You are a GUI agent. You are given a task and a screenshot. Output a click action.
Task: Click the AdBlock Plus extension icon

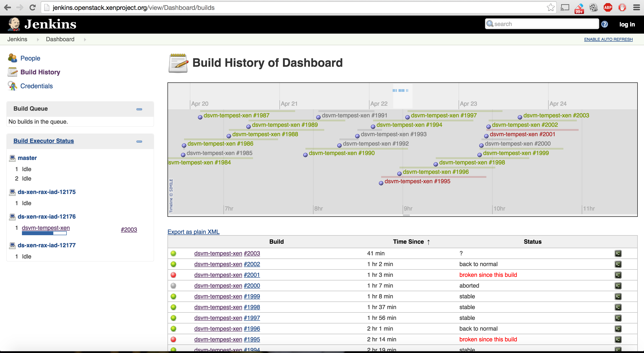tap(608, 7)
